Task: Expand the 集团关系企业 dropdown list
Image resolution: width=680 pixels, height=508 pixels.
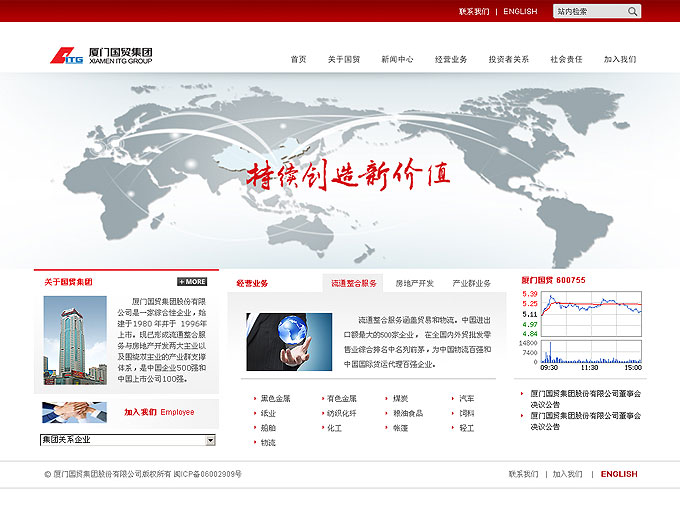Action: click(210, 439)
